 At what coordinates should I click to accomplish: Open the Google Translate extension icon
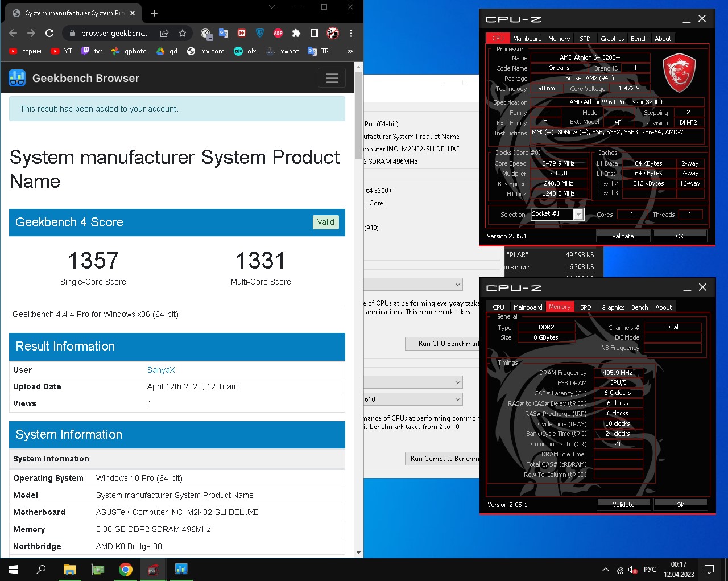point(224,33)
